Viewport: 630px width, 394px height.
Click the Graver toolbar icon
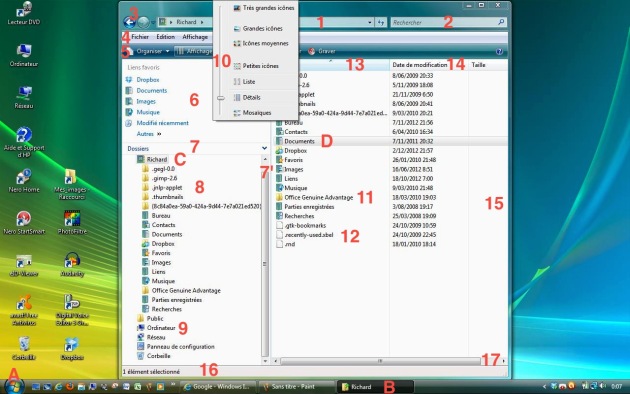pyautogui.click(x=311, y=51)
